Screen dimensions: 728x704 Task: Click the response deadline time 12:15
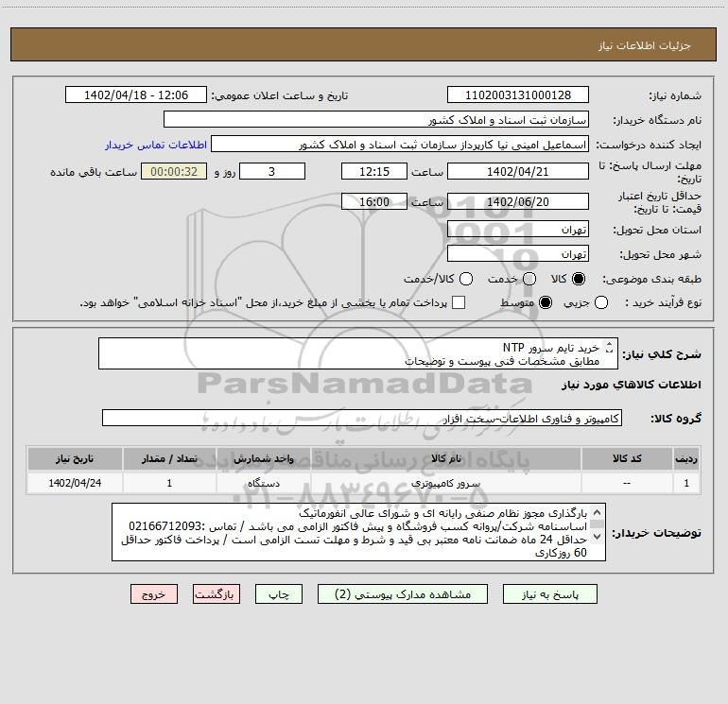[374, 171]
